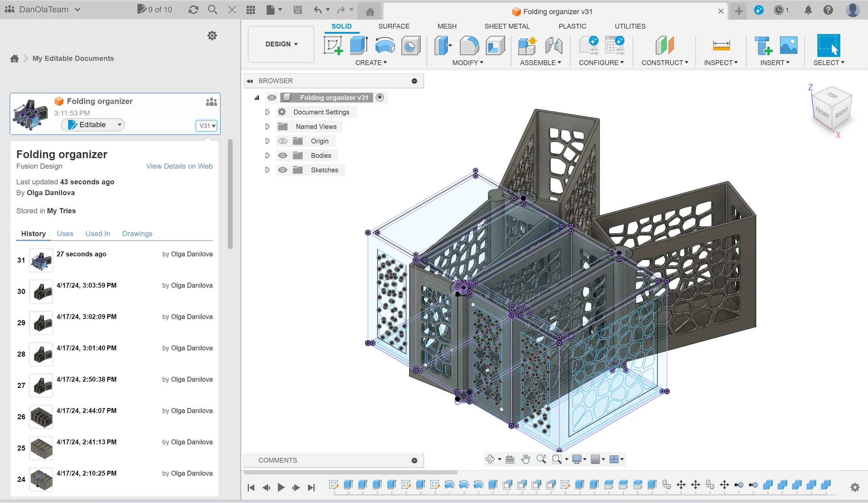868x503 pixels.
Task: Expand the Sketches node
Action: [267, 170]
